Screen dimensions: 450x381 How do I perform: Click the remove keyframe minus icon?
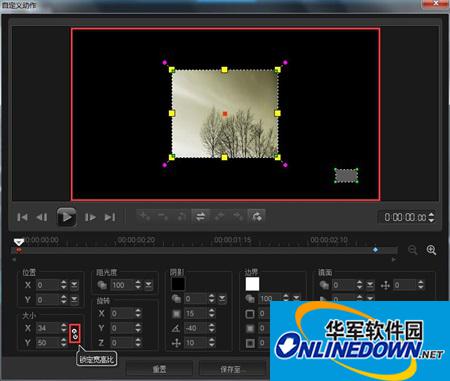pos(163,216)
